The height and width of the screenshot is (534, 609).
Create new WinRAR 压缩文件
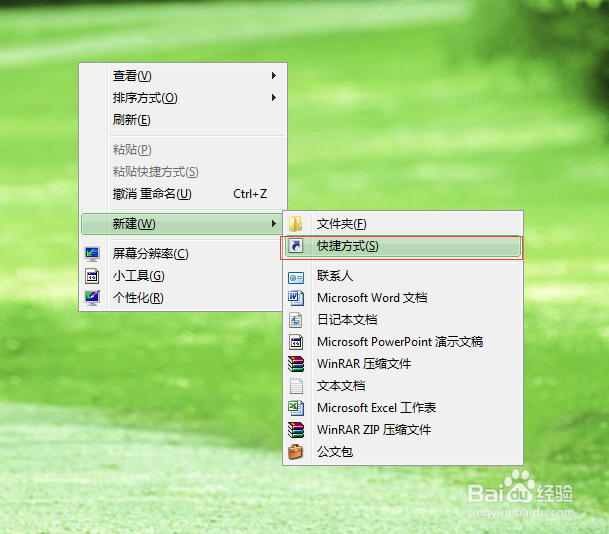click(403, 364)
